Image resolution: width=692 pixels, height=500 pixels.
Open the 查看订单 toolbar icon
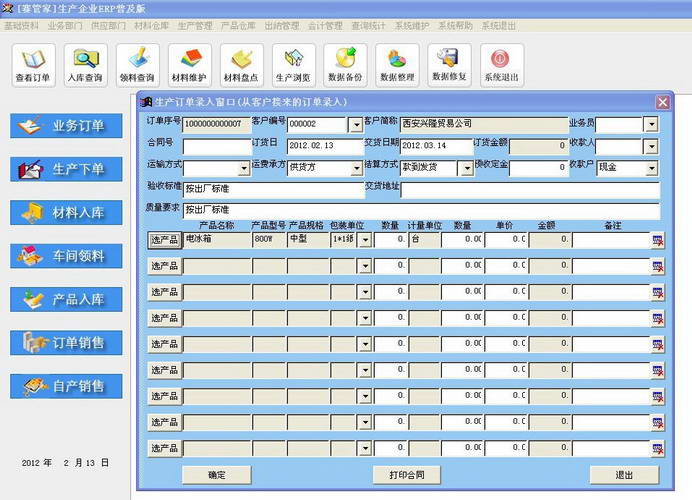click(34, 65)
